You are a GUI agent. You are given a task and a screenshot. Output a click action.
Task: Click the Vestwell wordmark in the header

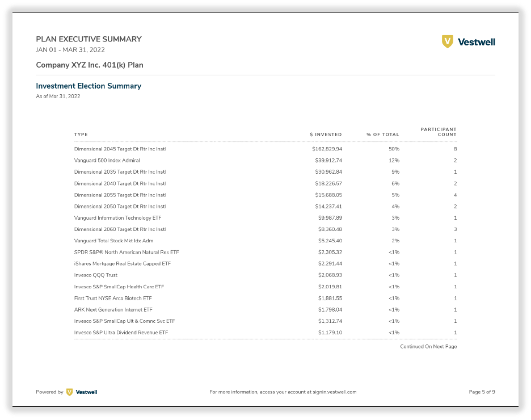click(476, 42)
